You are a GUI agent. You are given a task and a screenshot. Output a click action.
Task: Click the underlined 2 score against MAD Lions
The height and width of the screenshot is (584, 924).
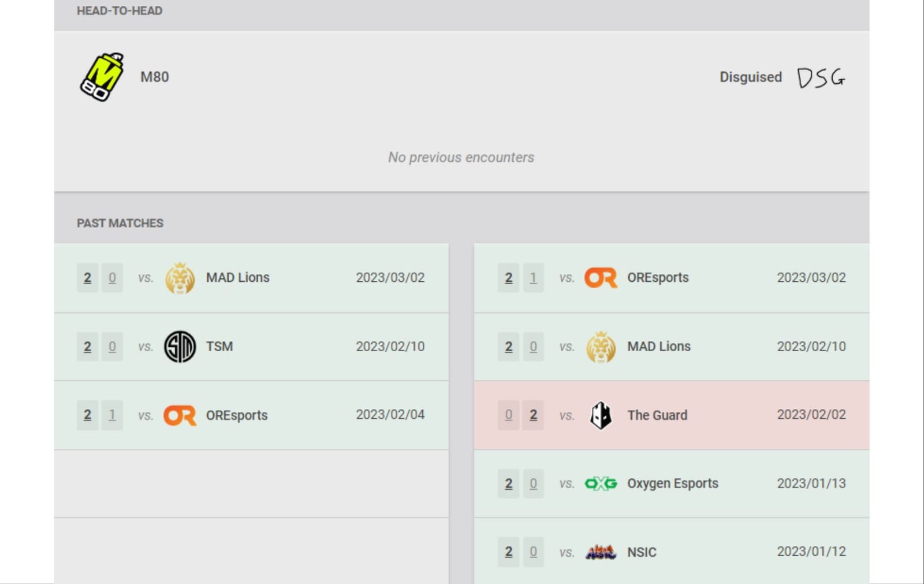coord(87,277)
